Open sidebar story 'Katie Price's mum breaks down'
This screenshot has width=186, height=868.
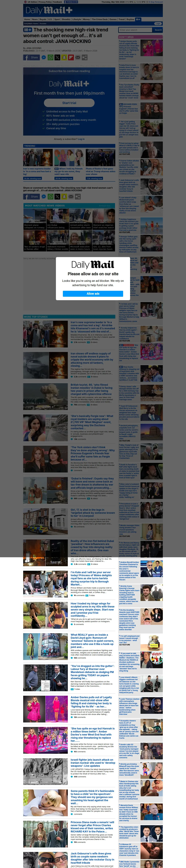129,71
